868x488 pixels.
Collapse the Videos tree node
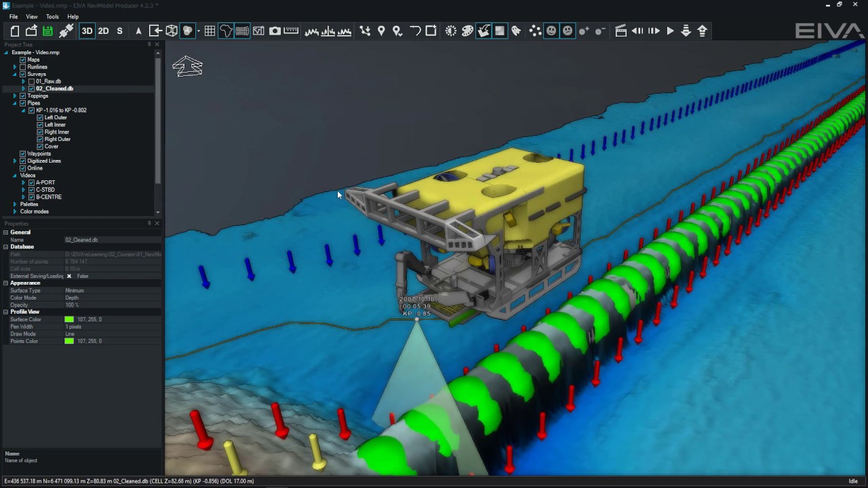pos(15,176)
